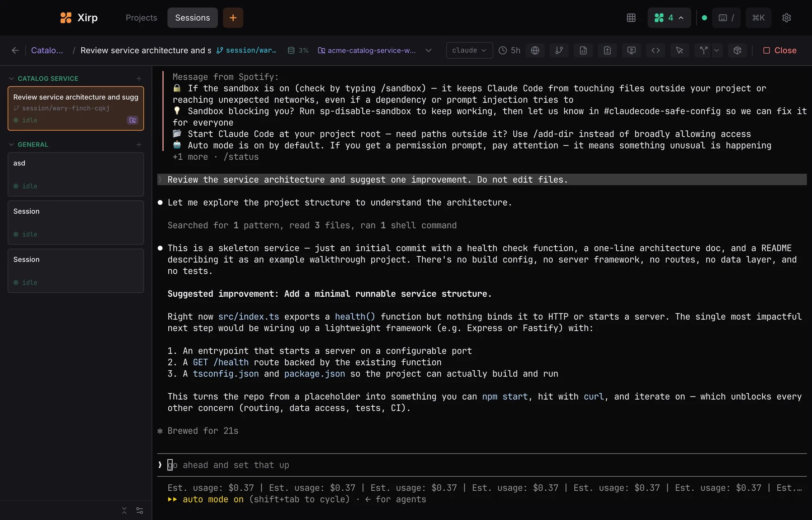Expand 'Searched for 1 pattern, read 3 files' summary

pos(312,225)
